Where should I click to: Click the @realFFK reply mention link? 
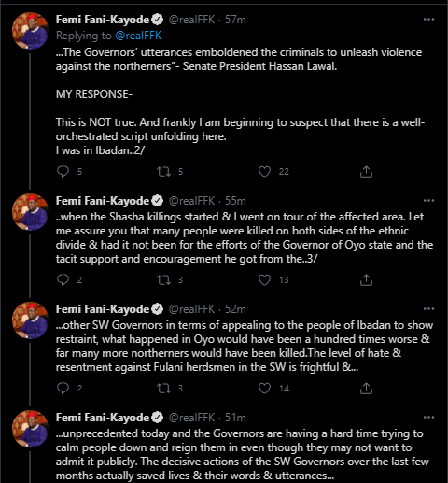point(138,36)
